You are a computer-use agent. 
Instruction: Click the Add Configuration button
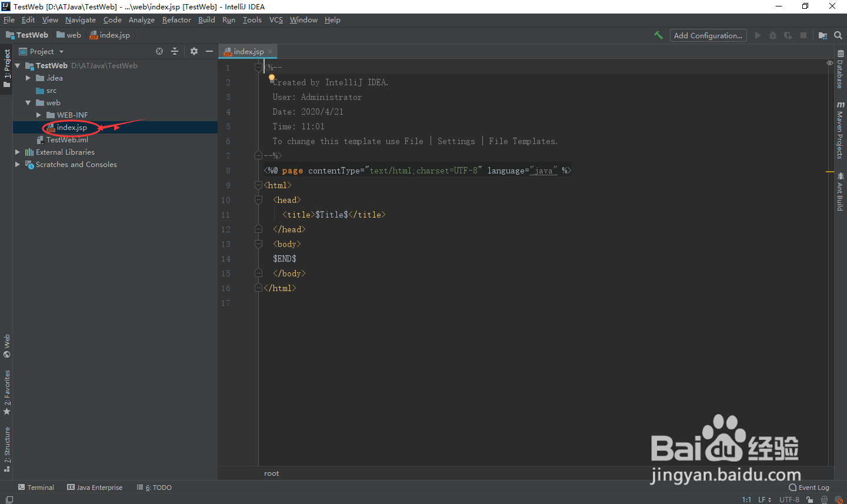coord(708,35)
